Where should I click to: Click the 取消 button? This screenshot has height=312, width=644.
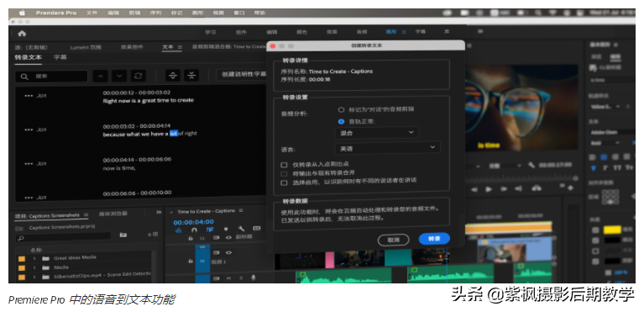[394, 240]
